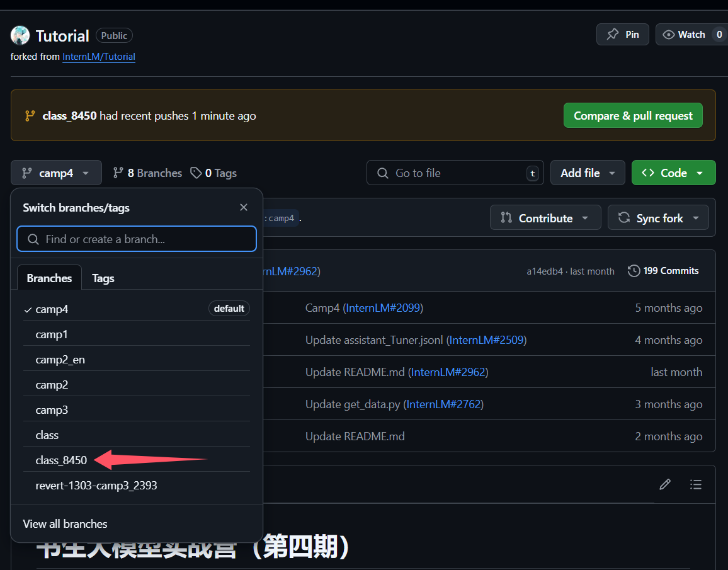
Task: Select the camp2 branch
Action: tap(137, 384)
